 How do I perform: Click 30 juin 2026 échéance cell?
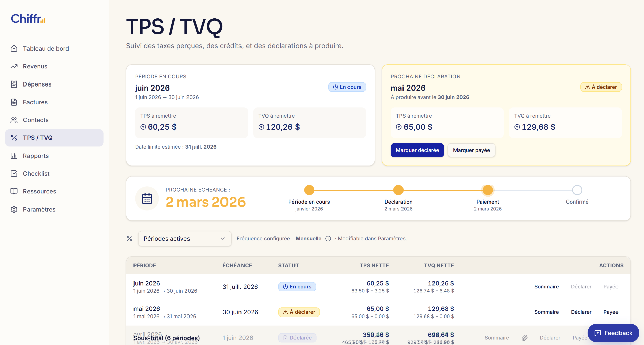click(240, 312)
